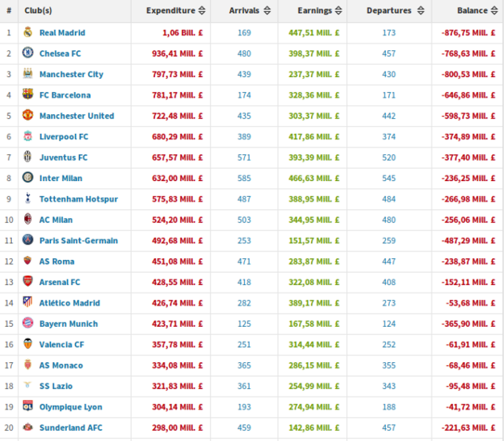Click the AS Monaco club crest

(28, 365)
